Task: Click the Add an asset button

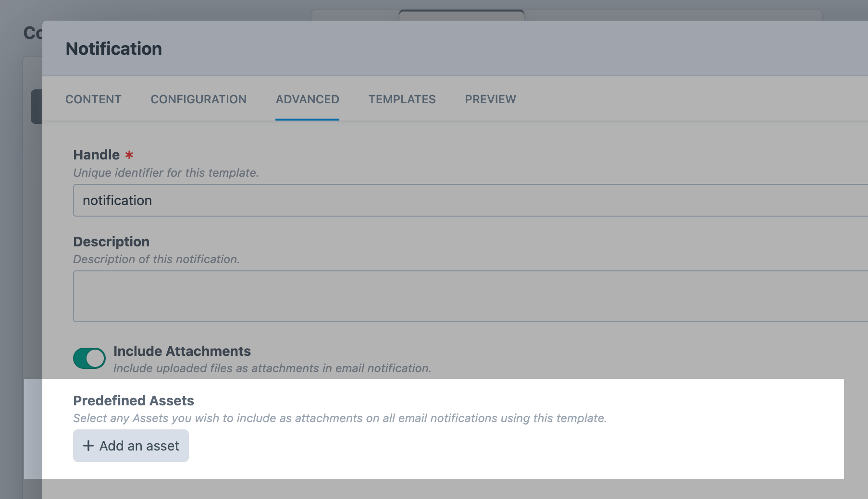Action: click(131, 446)
